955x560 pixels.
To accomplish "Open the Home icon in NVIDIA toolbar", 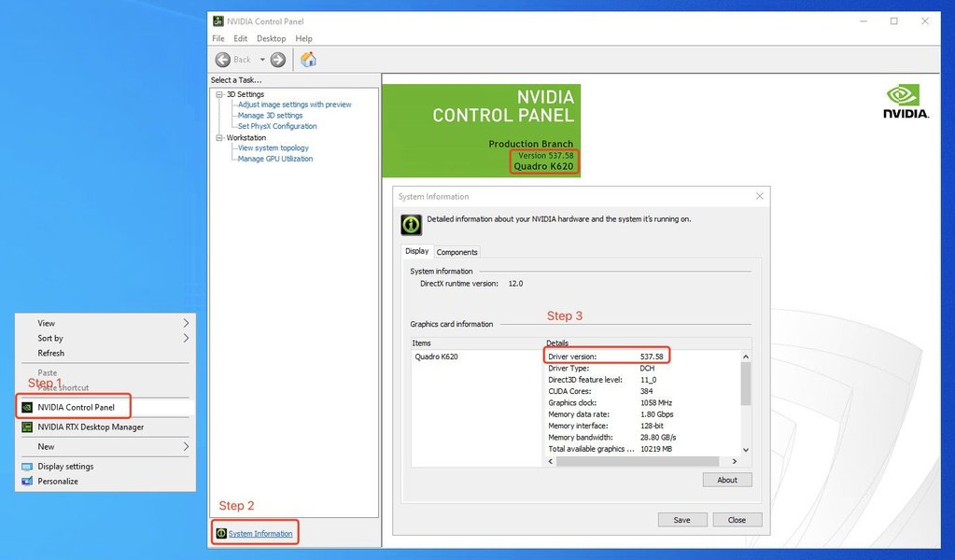I will (308, 59).
